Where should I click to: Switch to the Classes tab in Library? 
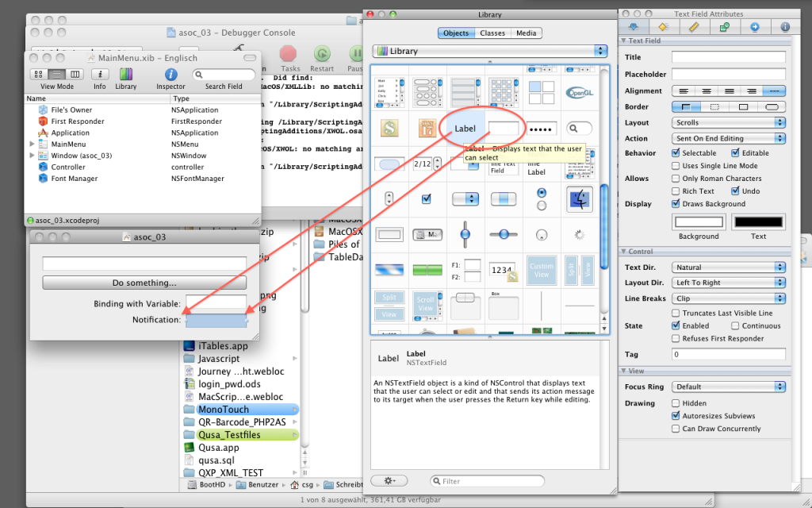[492, 33]
